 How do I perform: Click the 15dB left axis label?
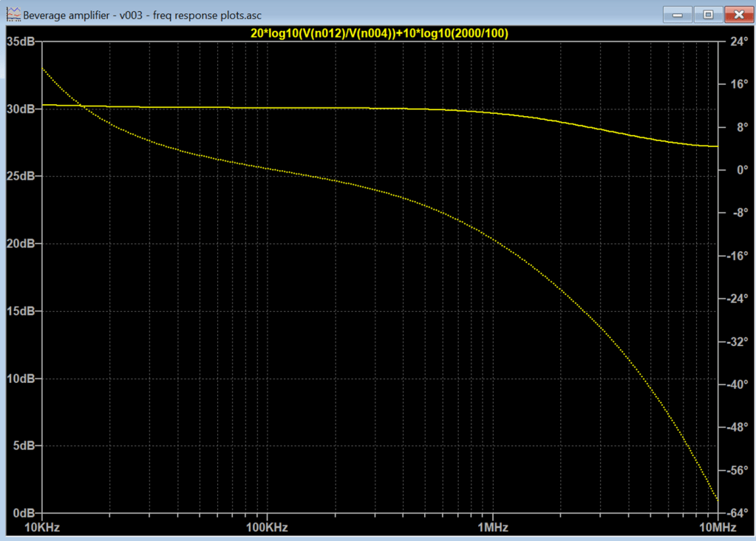21,311
